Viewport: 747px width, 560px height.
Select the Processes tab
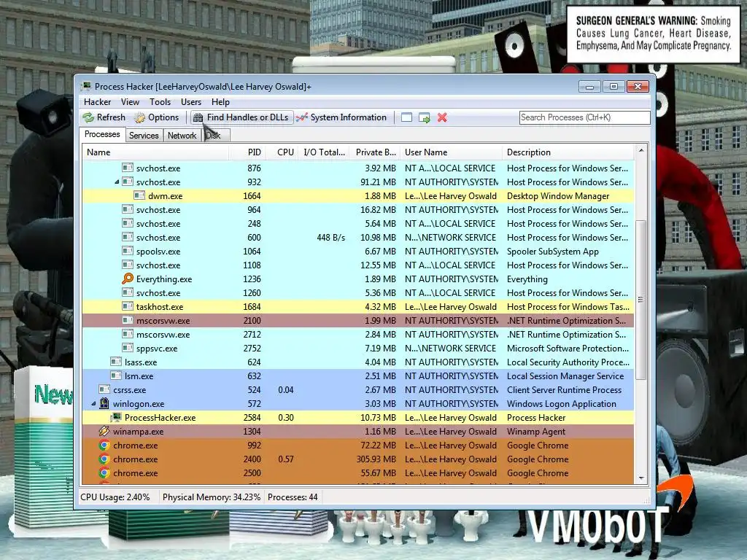pyautogui.click(x=102, y=134)
